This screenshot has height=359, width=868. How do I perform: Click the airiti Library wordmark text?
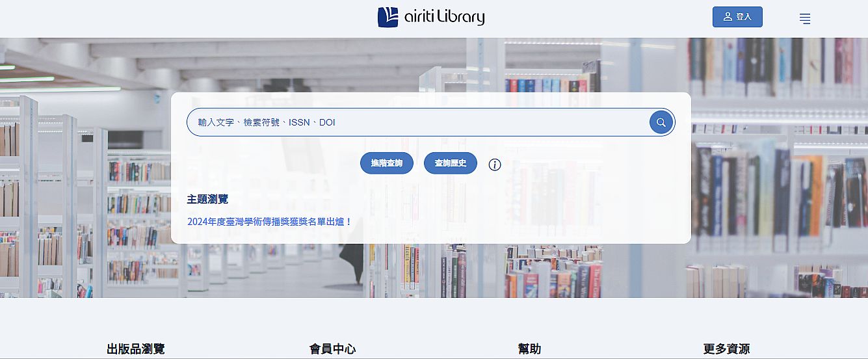[444, 18]
